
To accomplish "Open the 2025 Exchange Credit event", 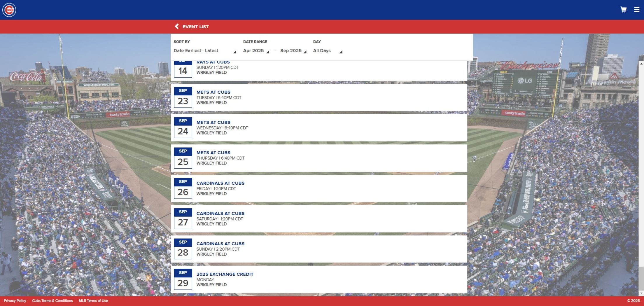I will (225, 274).
